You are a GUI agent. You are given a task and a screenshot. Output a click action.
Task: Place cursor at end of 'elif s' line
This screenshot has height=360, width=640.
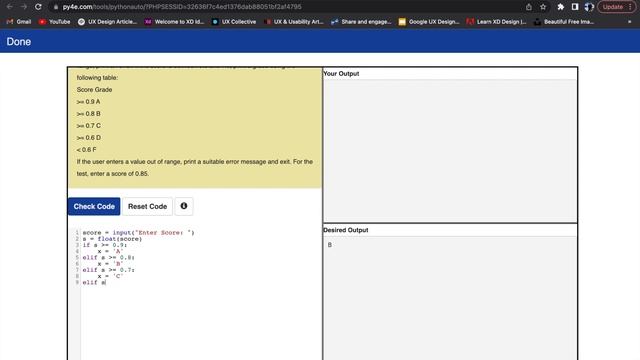pyautogui.click(x=106, y=282)
